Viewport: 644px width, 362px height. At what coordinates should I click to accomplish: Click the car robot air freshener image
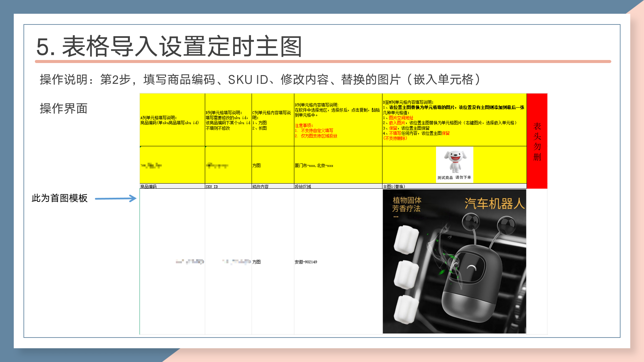[x=454, y=261]
